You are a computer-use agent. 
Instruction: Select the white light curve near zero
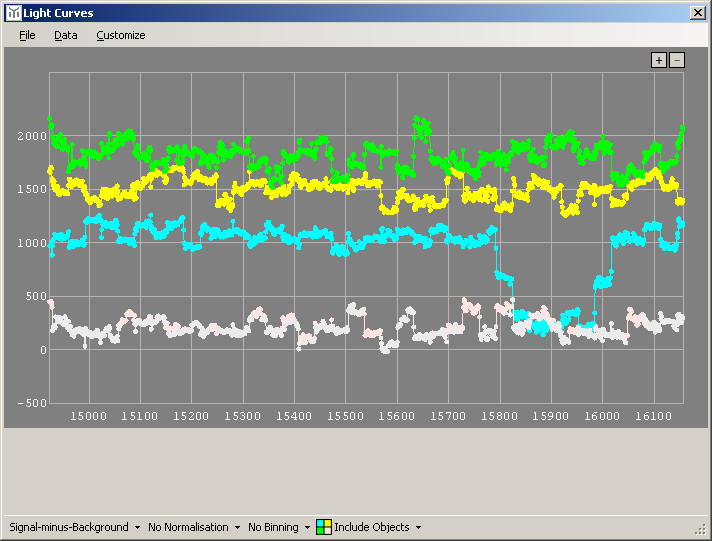tap(200, 329)
